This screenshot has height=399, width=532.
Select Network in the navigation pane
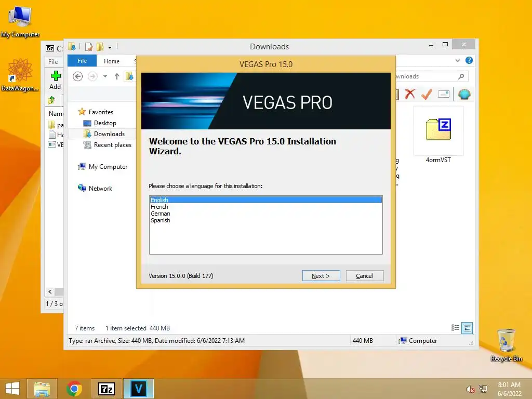pyautogui.click(x=100, y=188)
